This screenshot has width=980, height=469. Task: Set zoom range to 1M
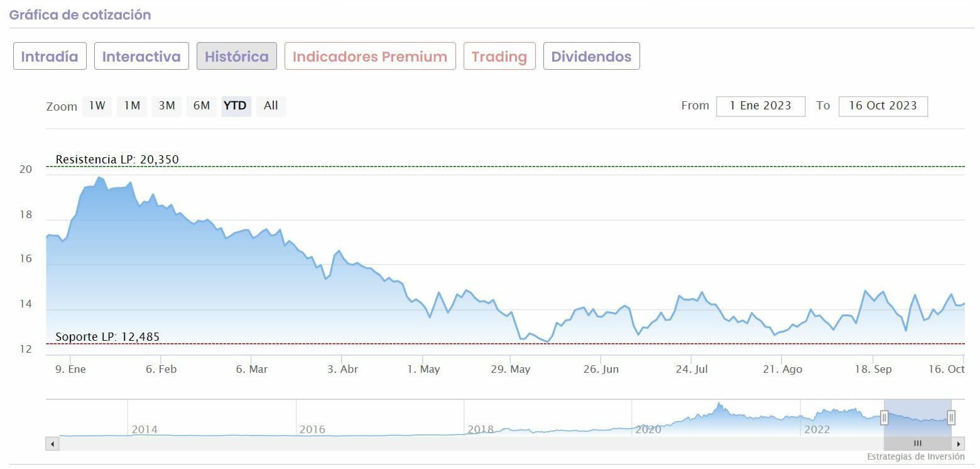pyautogui.click(x=132, y=106)
